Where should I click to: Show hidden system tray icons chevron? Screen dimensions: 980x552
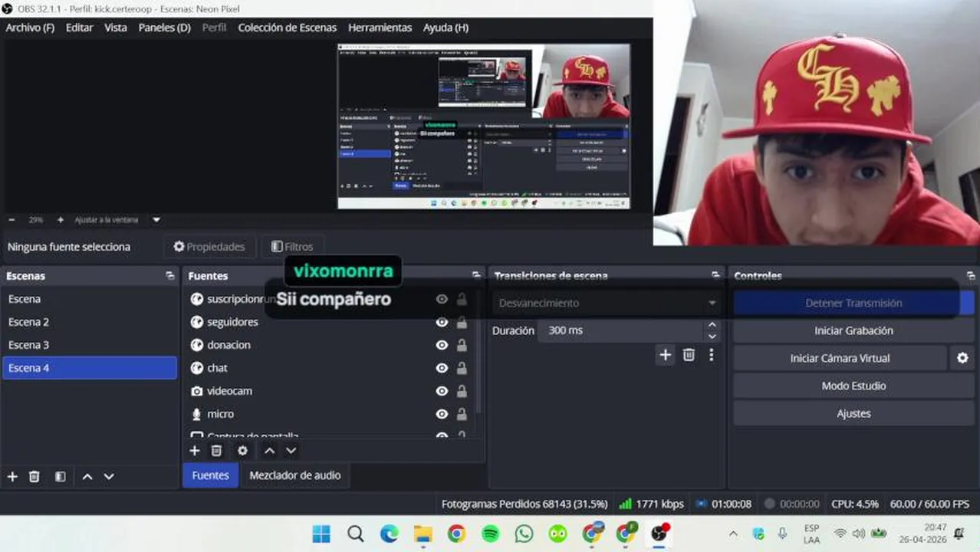733,534
